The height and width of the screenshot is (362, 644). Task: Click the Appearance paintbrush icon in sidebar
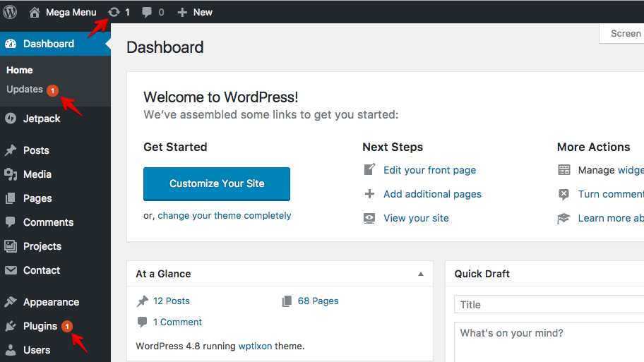coord(11,302)
